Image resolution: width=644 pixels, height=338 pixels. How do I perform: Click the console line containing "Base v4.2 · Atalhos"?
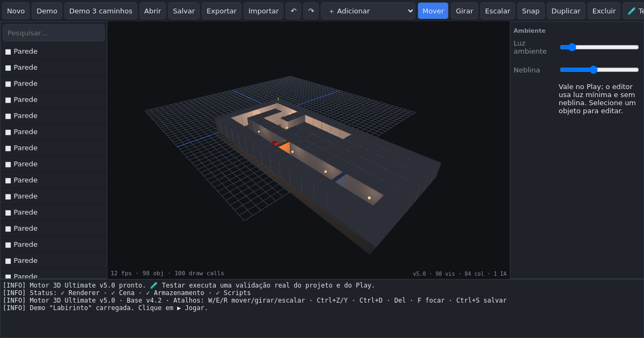point(254,300)
